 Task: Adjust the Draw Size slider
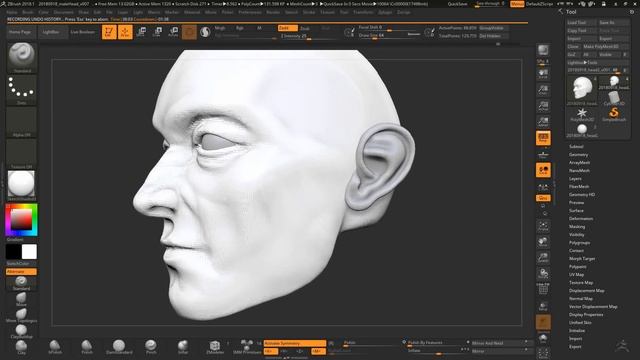[389, 36]
